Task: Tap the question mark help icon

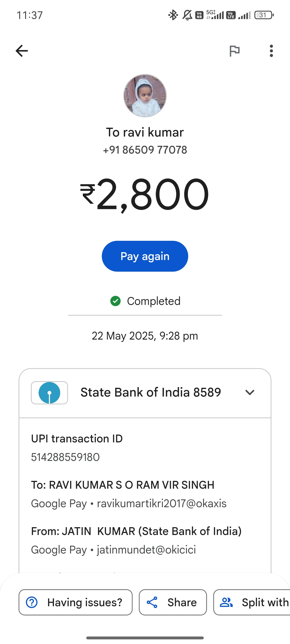Action: (x=32, y=602)
